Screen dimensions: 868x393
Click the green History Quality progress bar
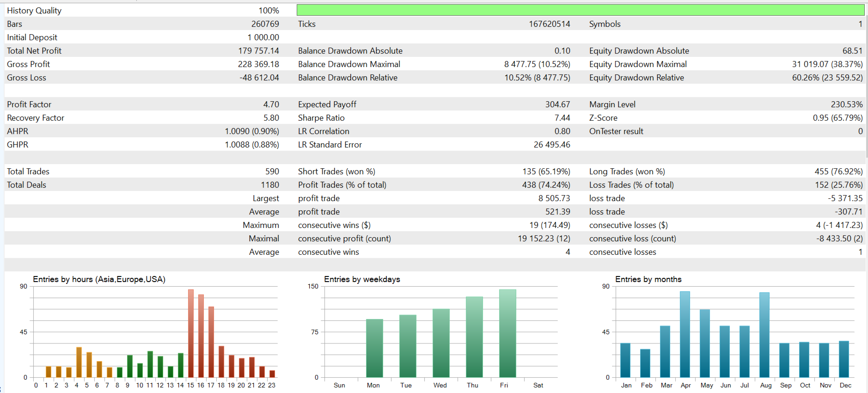pos(580,10)
